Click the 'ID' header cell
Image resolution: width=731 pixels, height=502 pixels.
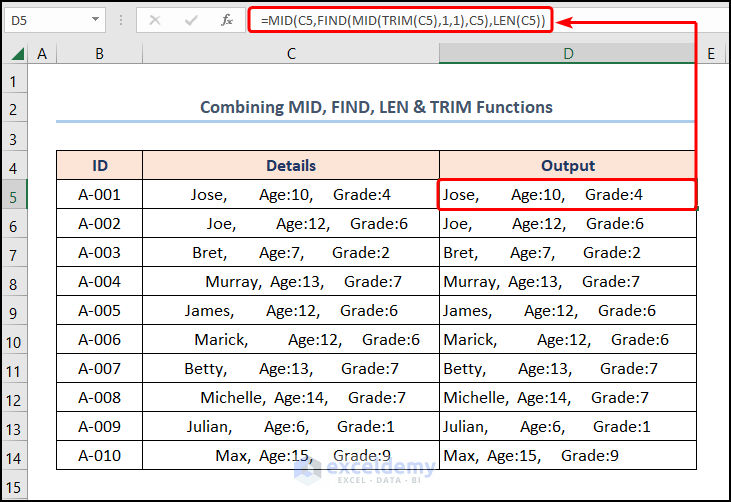coord(99,165)
